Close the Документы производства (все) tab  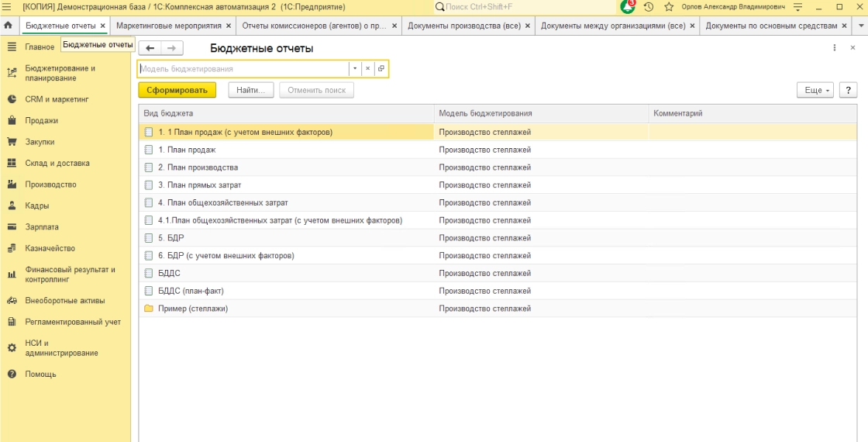(528, 26)
